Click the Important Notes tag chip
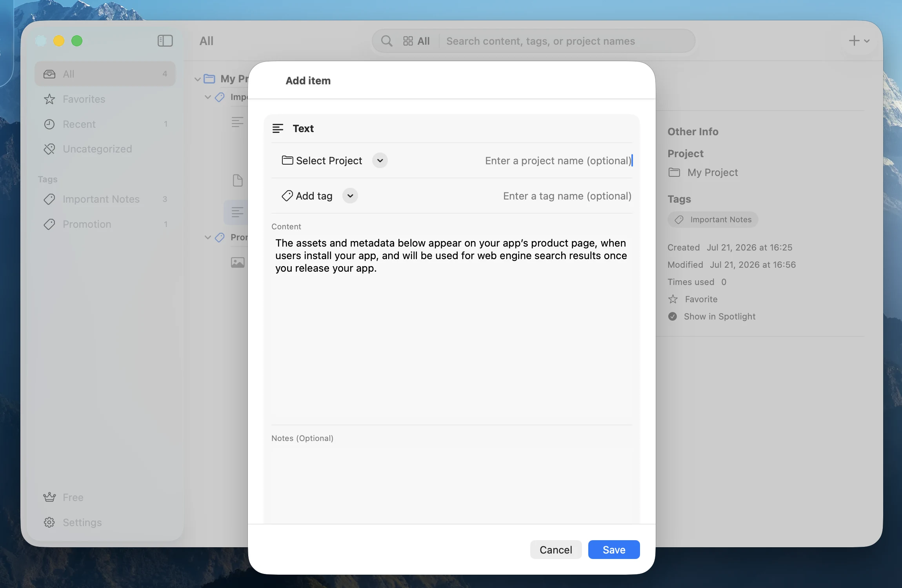The image size is (902, 588). point(713,220)
